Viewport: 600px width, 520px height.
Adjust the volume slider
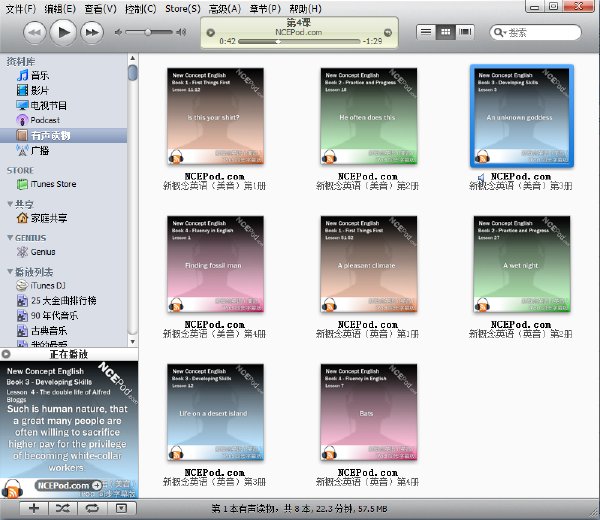(x=149, y=32)
